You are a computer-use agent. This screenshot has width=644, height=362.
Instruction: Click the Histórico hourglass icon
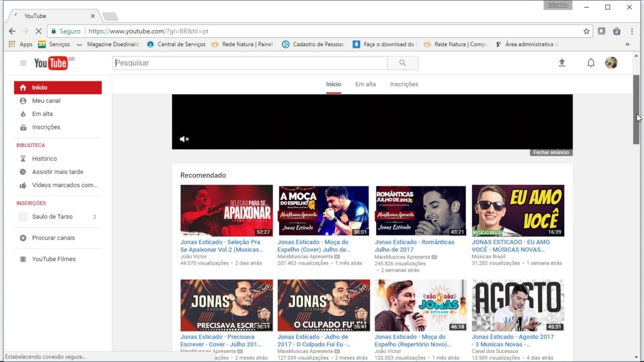(23, 159)
